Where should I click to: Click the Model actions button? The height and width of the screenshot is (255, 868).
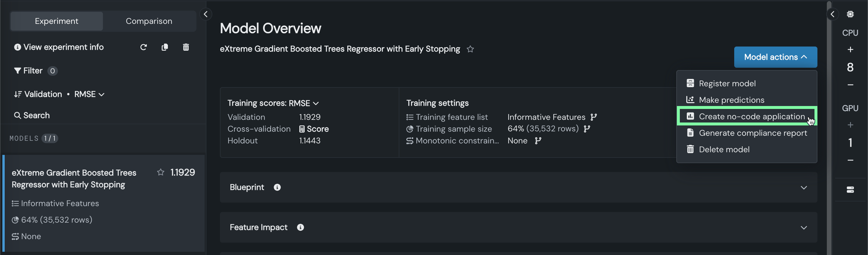click(x=775, y=57)
